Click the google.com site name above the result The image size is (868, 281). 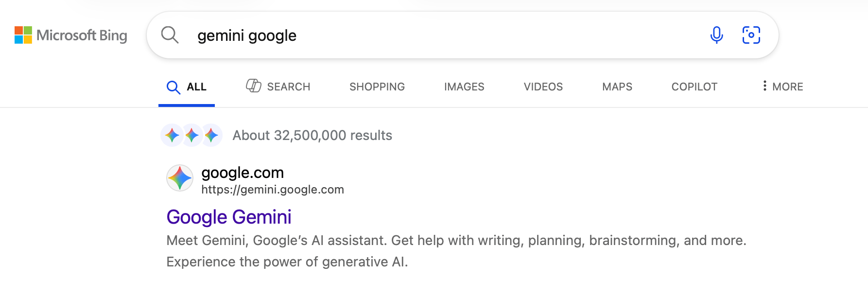coord(242,173)
